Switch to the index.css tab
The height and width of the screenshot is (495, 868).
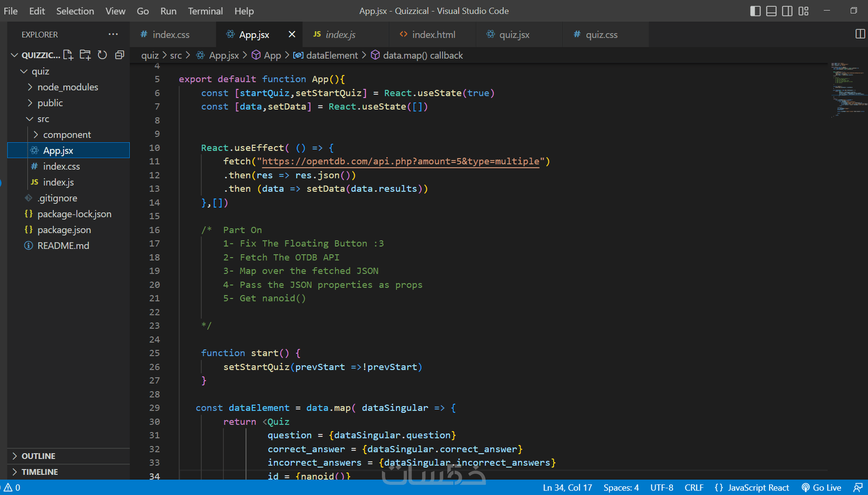tap(173, 34)
